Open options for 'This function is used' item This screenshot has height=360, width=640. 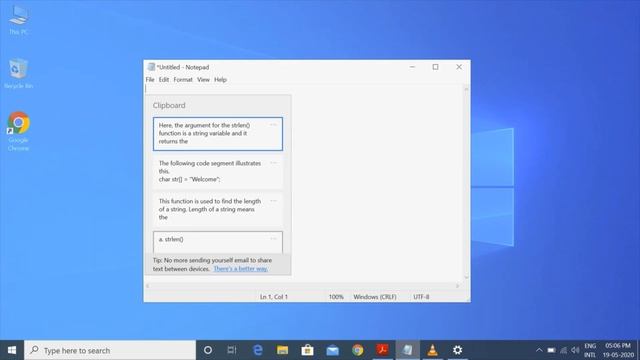[273, 201]
